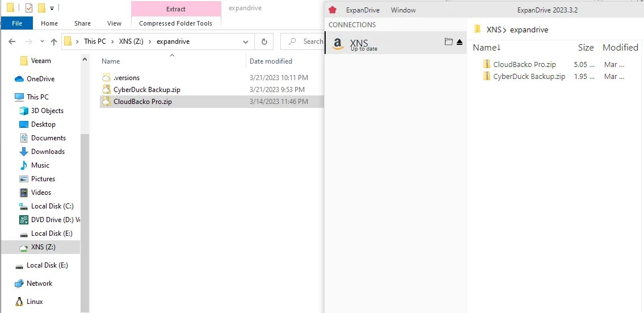The width and height of the screenshot is (644, 313).
Task: Open the File tab in Explorer
Action: (17, 23)
